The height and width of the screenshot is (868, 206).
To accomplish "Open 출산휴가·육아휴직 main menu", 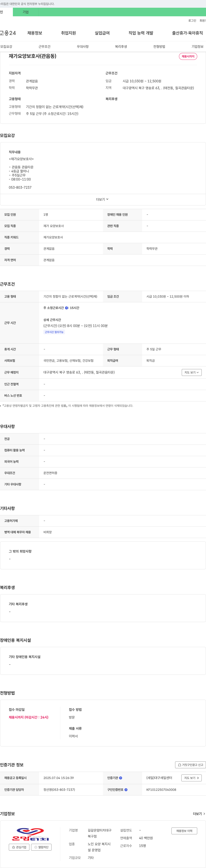I will [188, 33].
